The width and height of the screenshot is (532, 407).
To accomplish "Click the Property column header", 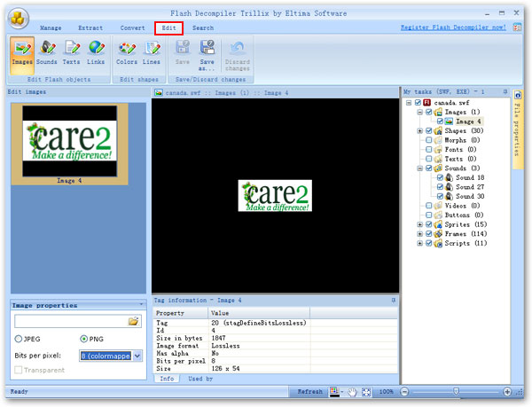I will [181, 313].
